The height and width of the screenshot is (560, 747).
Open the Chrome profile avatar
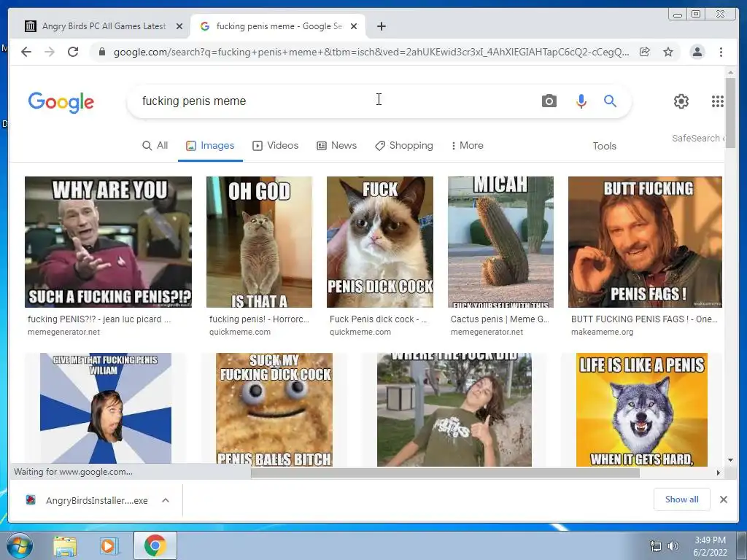697,52
